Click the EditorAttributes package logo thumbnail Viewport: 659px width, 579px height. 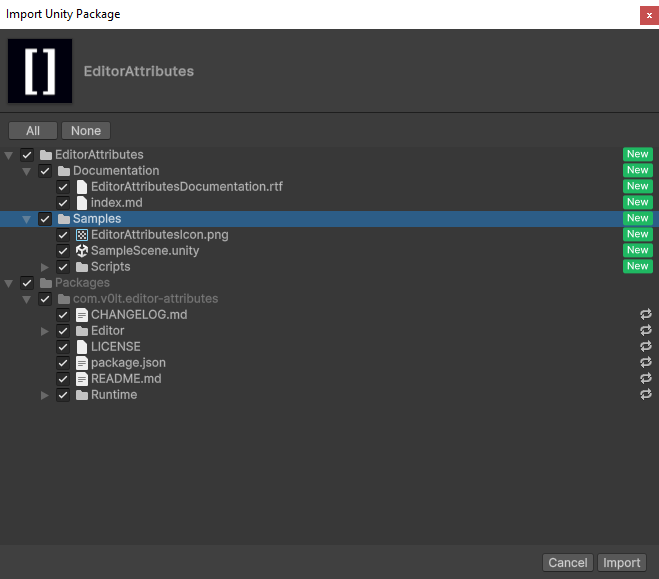[x=40, y=71]
